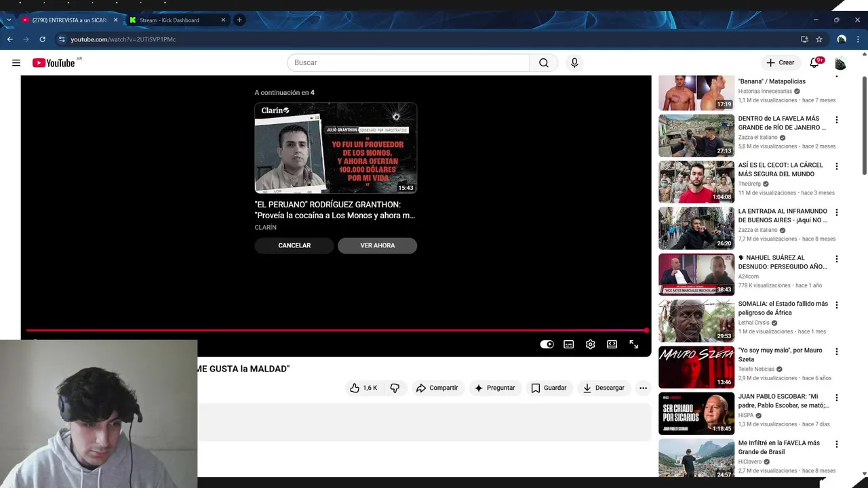
Task: Open the Clarín next-video thumbnail
Action: [336, 148]
